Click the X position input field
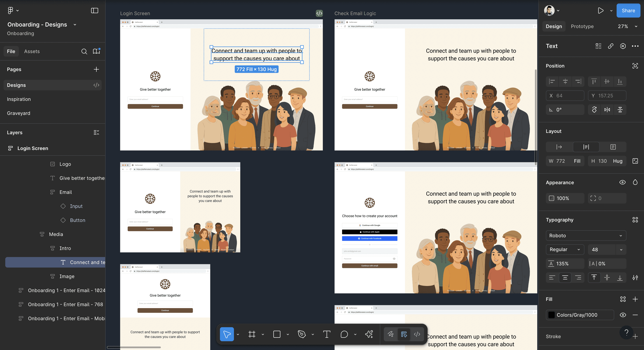644x350 pixels. click(x=565, y=96)
